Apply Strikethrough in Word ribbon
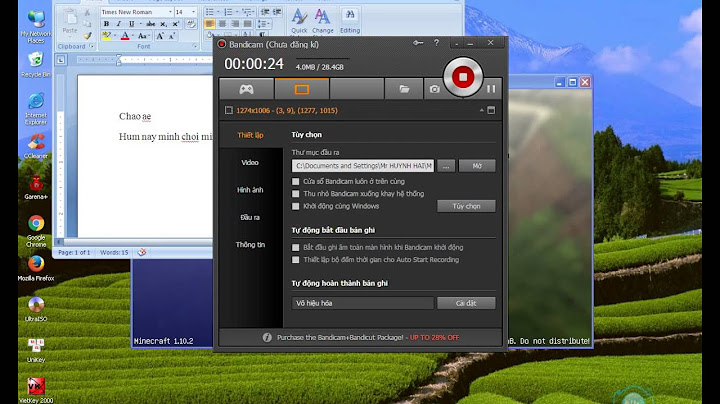 click(151, 24)
